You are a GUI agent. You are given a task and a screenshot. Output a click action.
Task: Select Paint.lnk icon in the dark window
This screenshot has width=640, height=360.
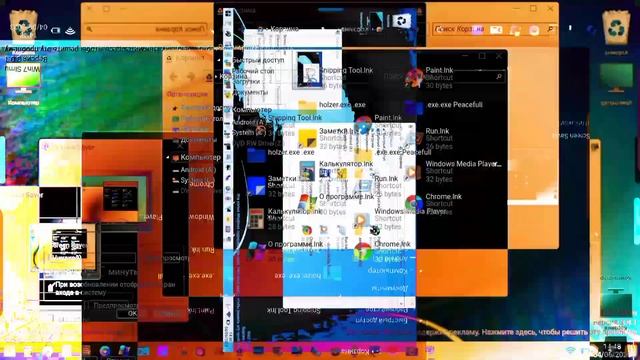[414, 78]
